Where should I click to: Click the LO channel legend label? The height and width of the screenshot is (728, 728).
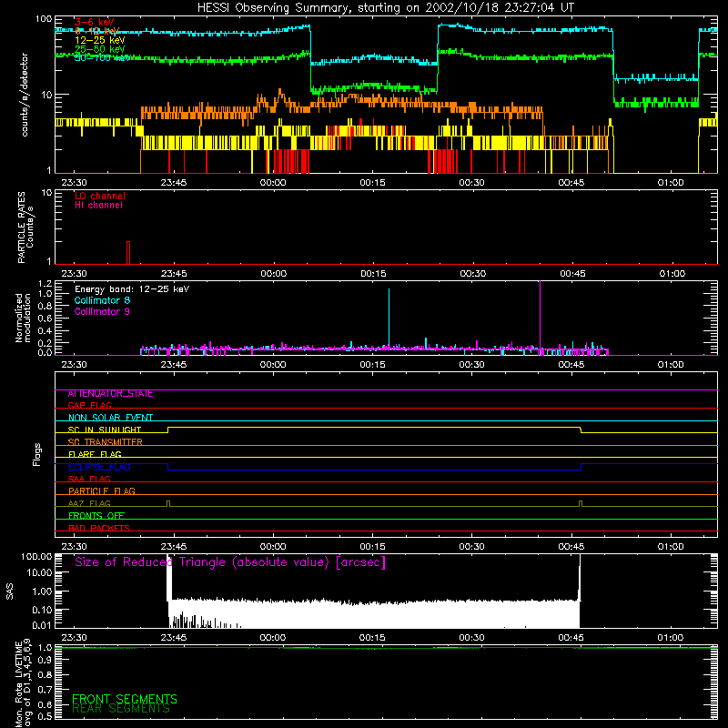100,196
